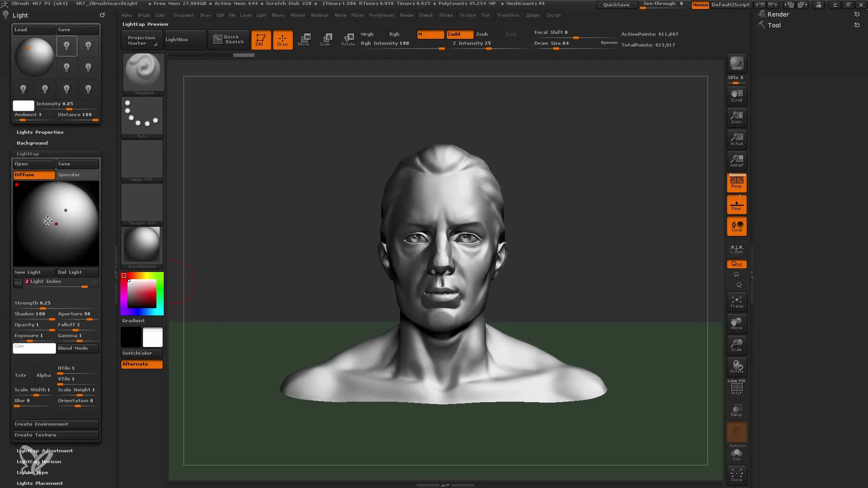Screen dimensions: 868x488
Task: Open the Document menu
Action: [x=183, y=15]
